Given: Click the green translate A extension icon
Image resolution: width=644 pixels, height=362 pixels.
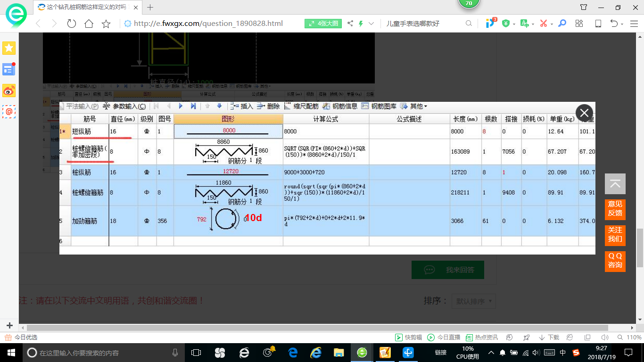Looking at the screenshot, I should click(524, 23).
